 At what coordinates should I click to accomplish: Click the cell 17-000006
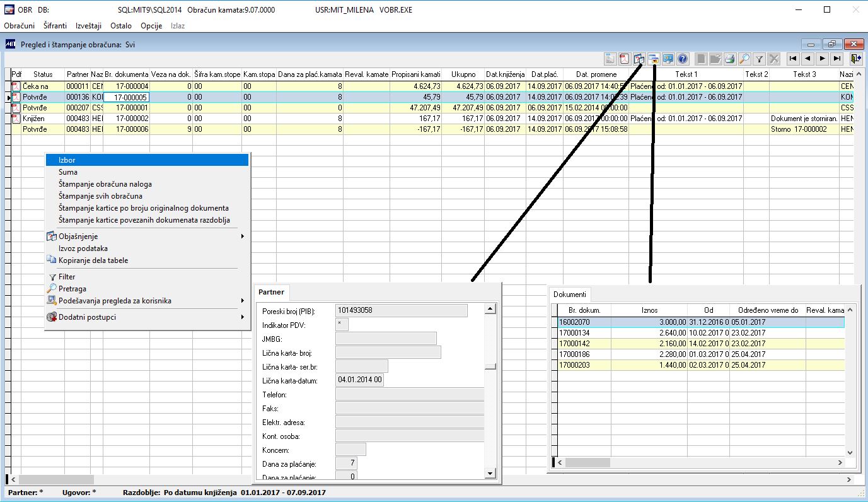coord(126,129)
